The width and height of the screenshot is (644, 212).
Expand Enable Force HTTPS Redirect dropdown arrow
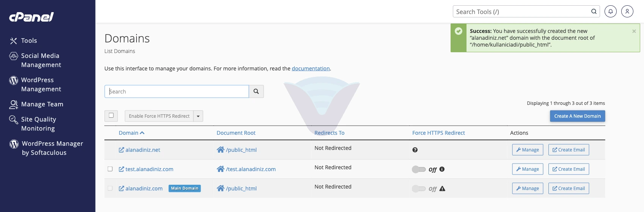(x=198, y=116)
